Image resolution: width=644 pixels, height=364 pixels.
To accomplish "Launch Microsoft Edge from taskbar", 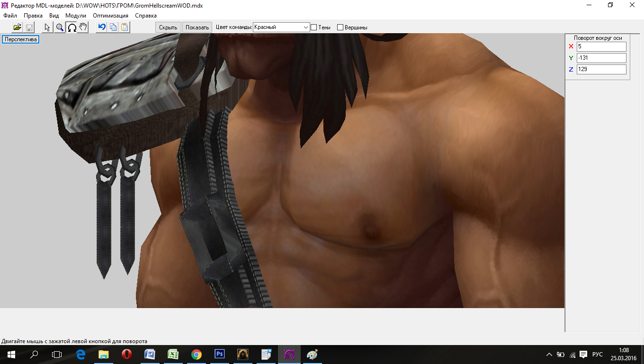I will tap(80, 355).
